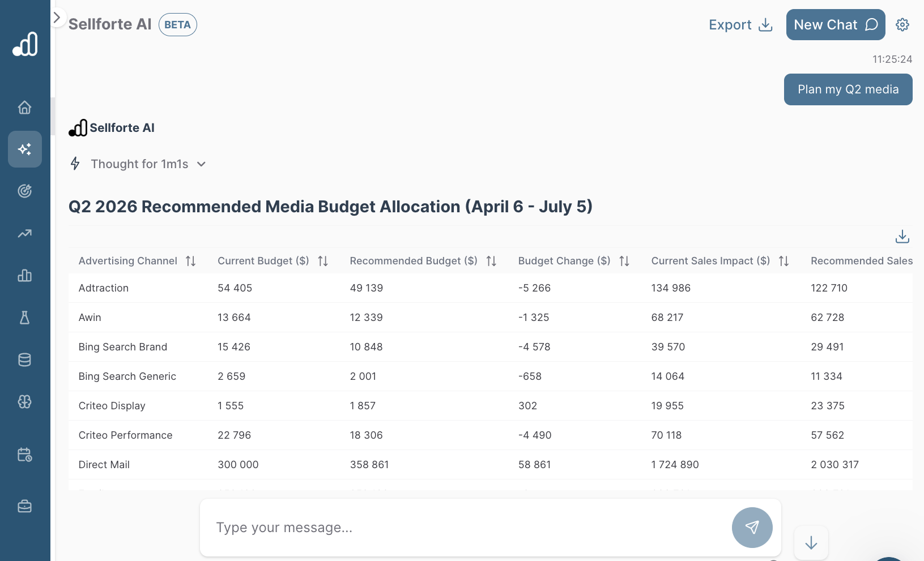Open the trending line chart icon
The height and width of the screenshot is (561, 924).
coord(24,233)
